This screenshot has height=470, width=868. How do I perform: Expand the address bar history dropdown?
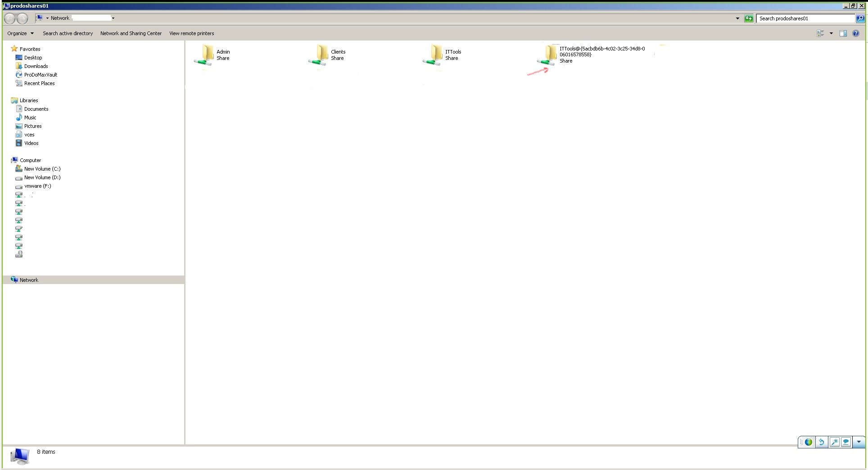pos(737,18)
